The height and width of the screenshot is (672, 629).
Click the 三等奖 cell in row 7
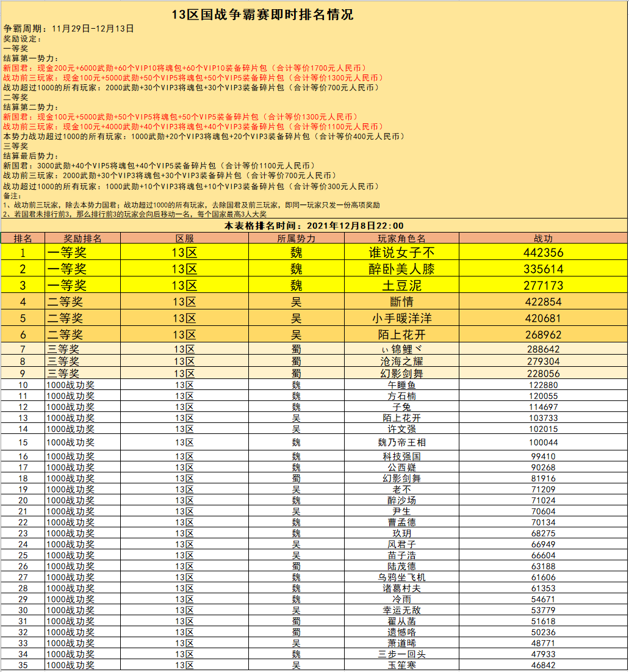pos(83,349)
